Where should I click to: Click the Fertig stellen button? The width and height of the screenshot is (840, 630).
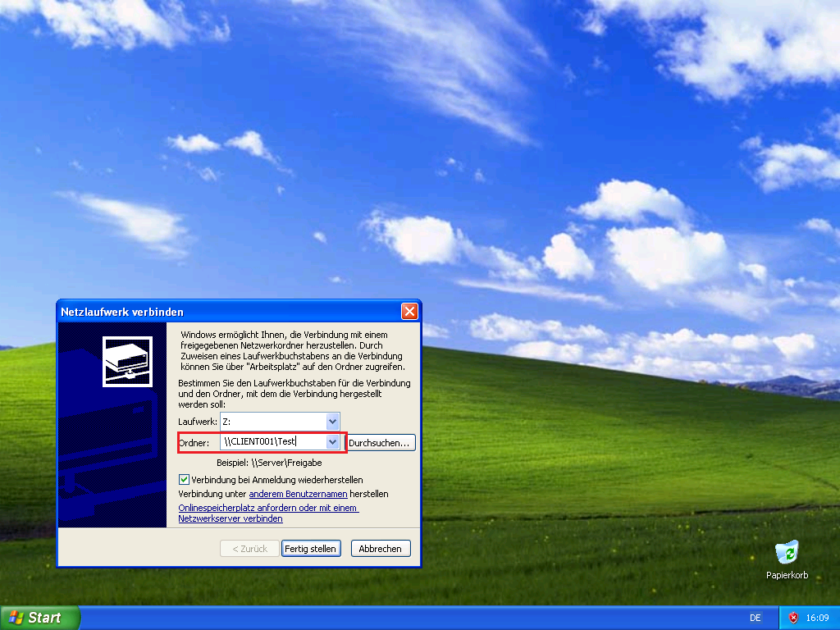click(311, 549)
